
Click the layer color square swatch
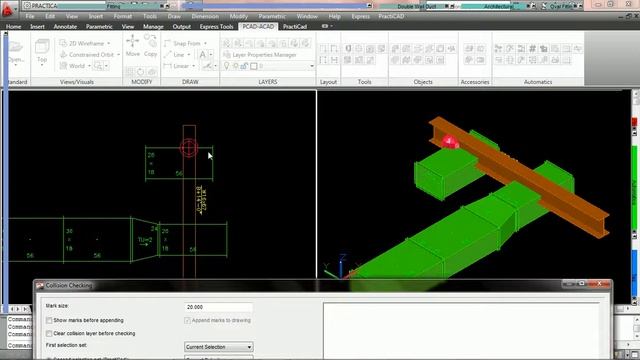[x=253, y=66]
